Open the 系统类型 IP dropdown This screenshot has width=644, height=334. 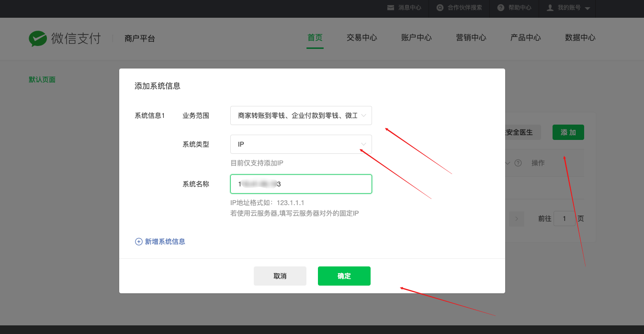click(x=301, y=144)
